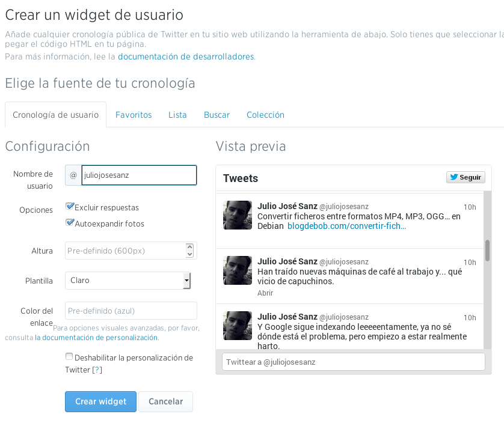Click the Cancelar button
This screenshot has height=423, width=504.
coord(165,401)
